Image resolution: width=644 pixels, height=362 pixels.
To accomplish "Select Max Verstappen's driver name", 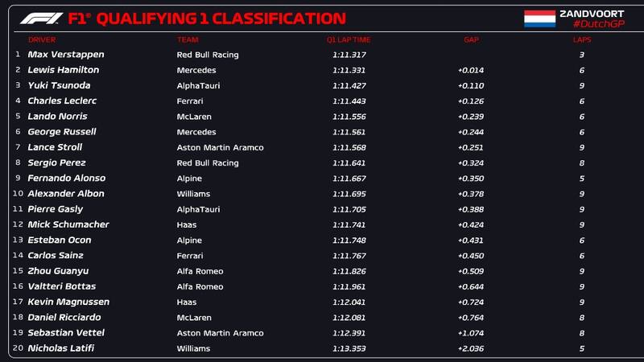I will [66, 55].
